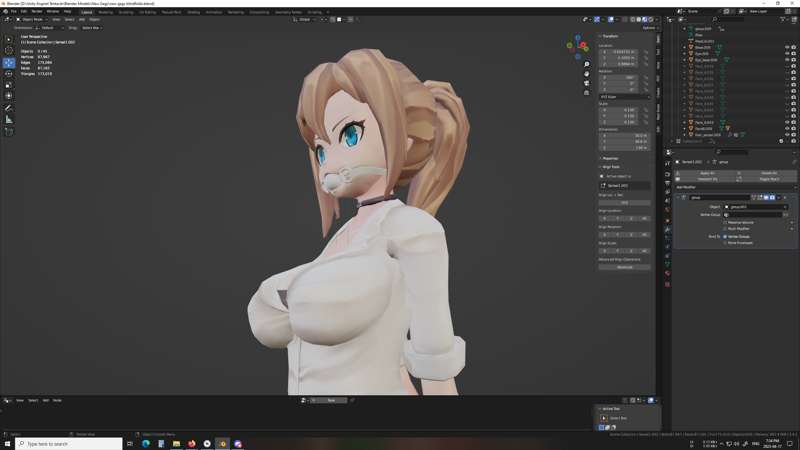
Task: Select the 3D Cursor tool
Action: (9, 51)
